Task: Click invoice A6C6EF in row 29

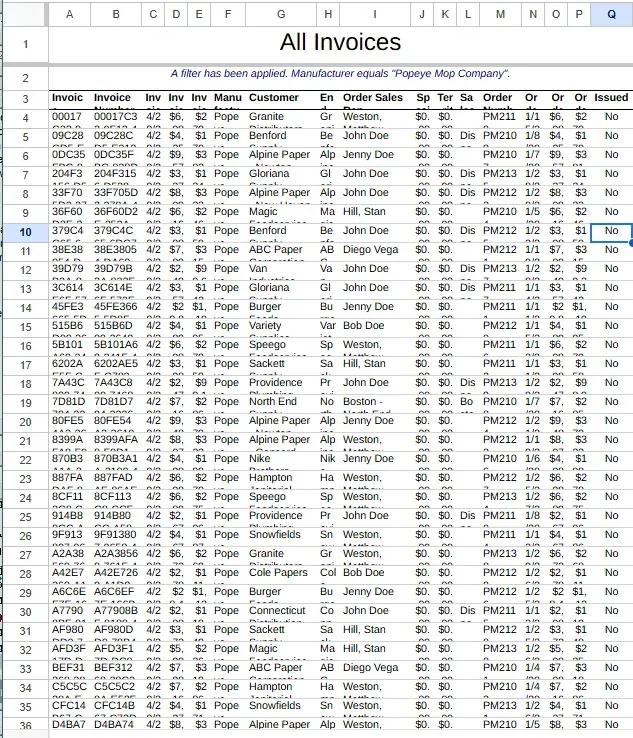Action: (116, 593)
